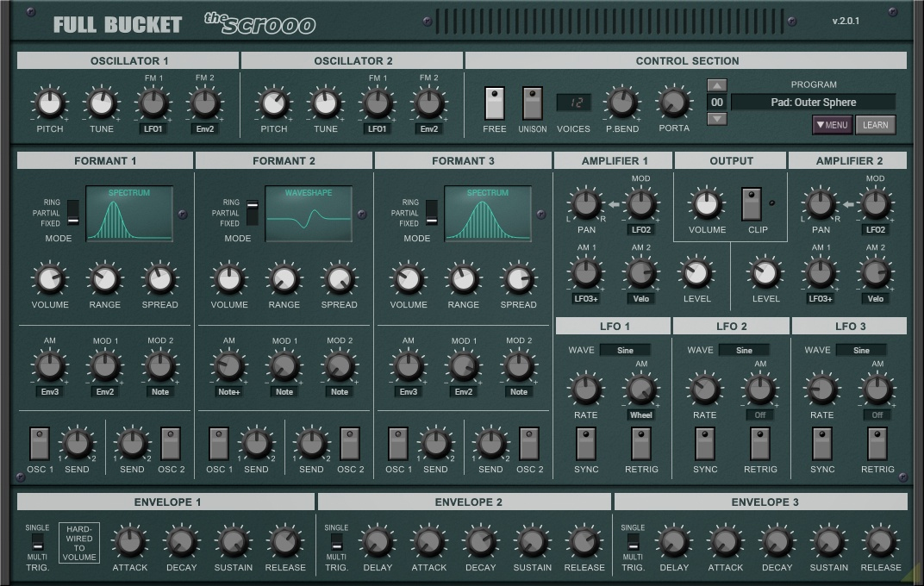Click Formant 2 SPREAD knob
Screen dimensions: 924x586
tap(340, 279)
